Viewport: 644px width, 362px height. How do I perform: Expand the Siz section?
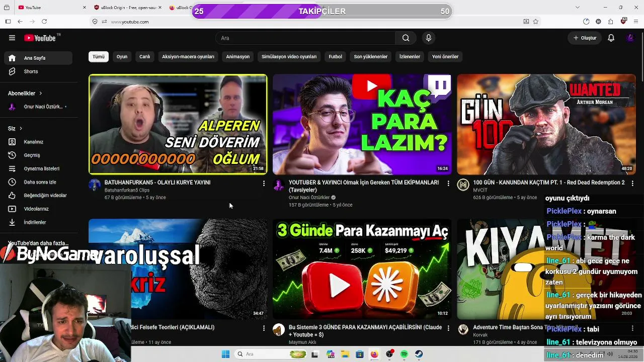[15, 128]
